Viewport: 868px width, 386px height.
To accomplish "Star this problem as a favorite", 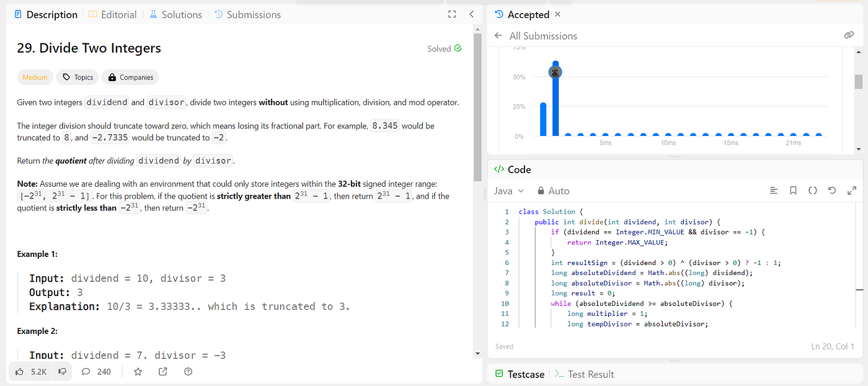I will tap(138, 372).
